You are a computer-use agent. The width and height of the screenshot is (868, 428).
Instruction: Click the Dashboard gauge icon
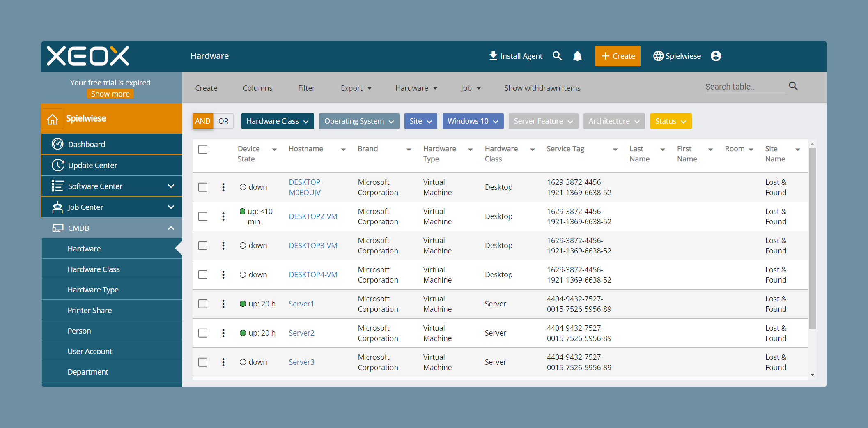tap(57, 144)
